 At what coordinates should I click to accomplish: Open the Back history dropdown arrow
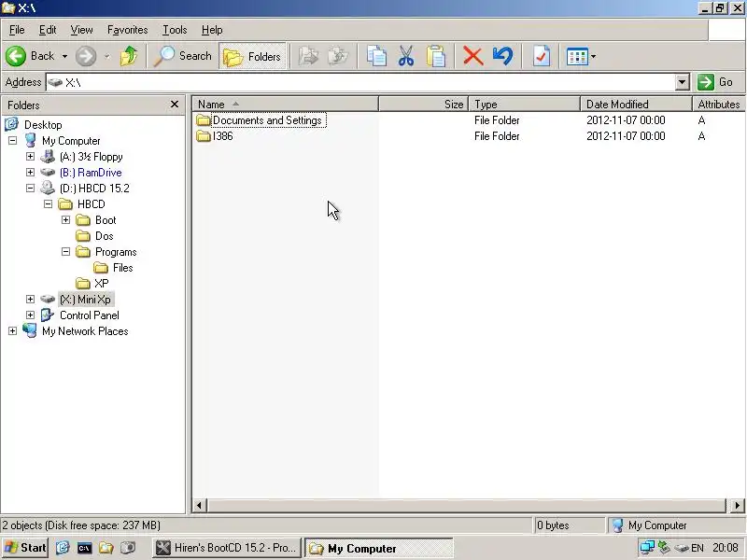[64, 56]
